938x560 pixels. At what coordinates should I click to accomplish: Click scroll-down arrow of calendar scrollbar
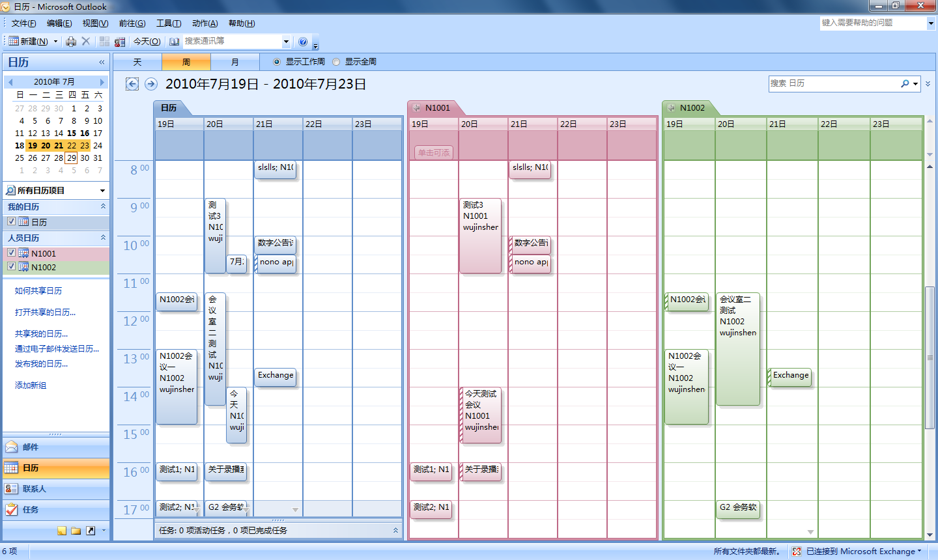pos(930,535)
